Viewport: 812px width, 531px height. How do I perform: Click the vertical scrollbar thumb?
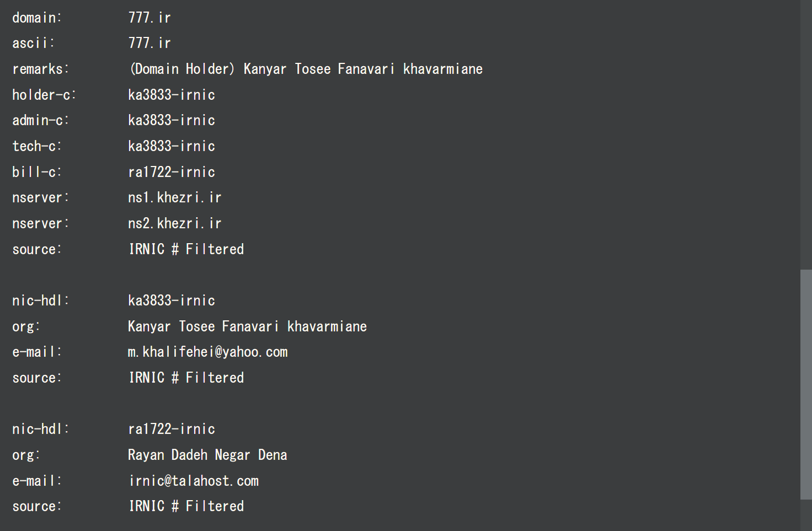806,384
